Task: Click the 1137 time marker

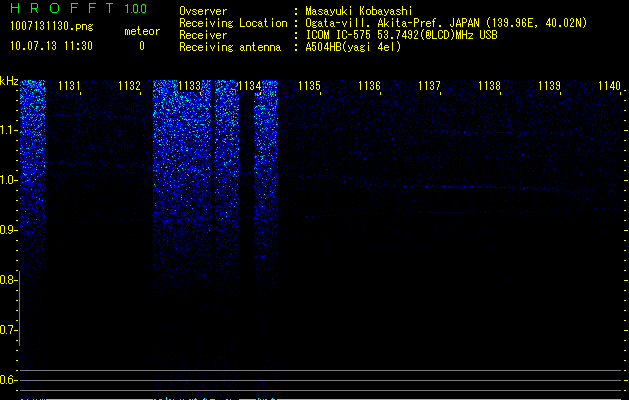Action: [429, 86]
